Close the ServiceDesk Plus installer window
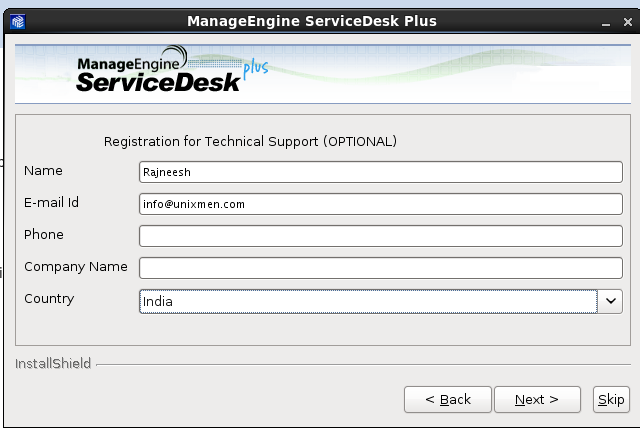 [628, 22]
